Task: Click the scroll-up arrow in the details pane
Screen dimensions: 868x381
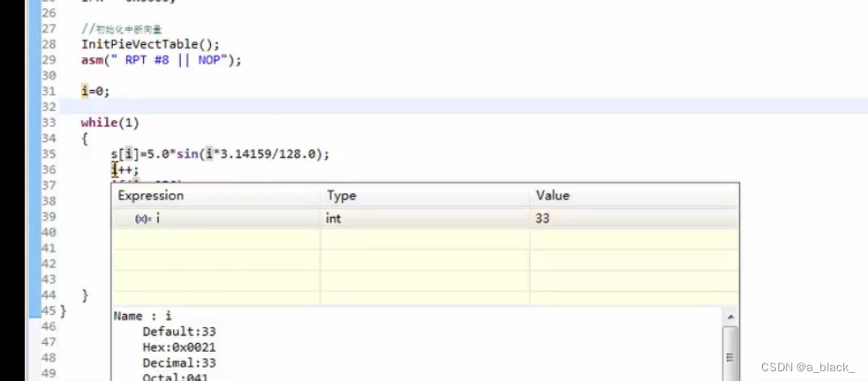Action: click(x=730, y=317)
